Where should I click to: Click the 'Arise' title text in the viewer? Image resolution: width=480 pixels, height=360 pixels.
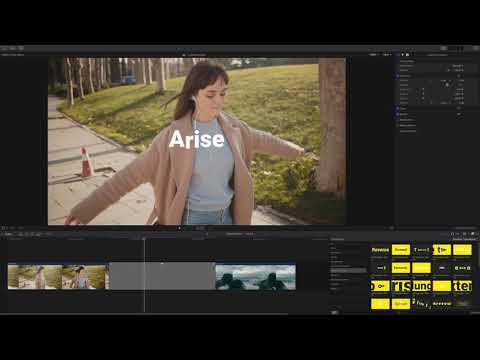tap(196, 139)
